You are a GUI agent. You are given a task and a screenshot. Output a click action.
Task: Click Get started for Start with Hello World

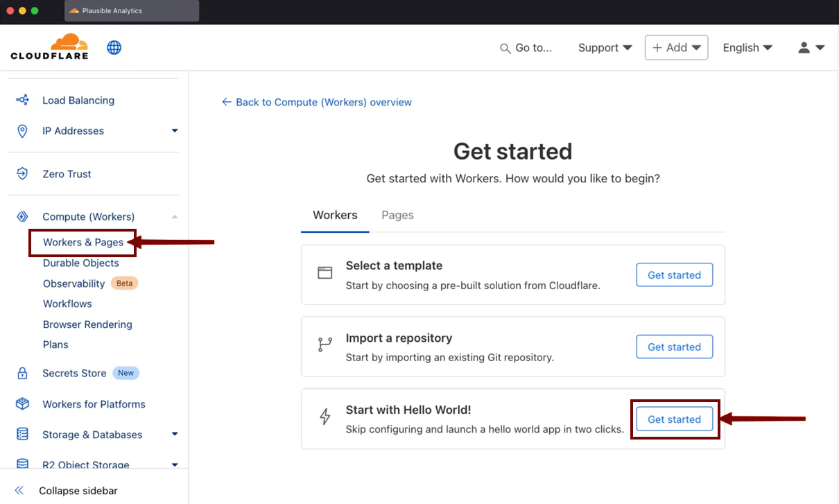tap(674, 419)
